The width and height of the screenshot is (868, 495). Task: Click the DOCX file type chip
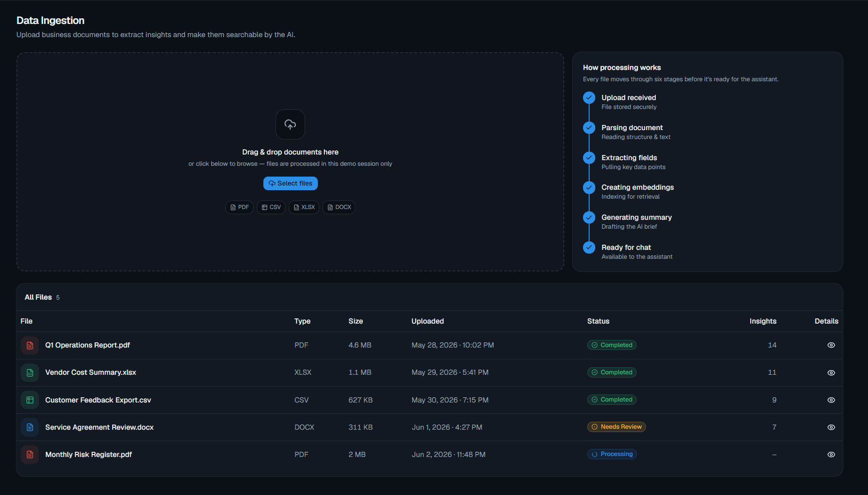click(x=339, y=207)
